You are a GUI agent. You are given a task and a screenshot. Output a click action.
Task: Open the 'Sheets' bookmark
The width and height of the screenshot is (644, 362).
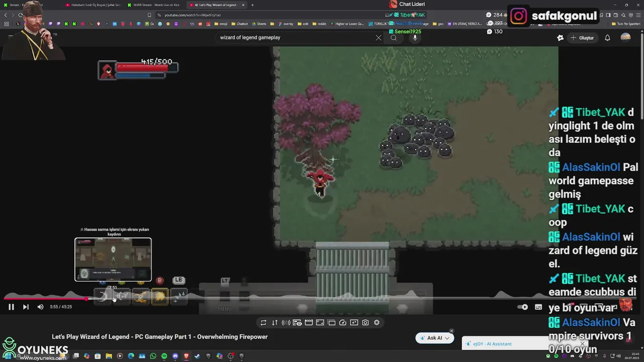pyautogui.click(x=259, y=24)
